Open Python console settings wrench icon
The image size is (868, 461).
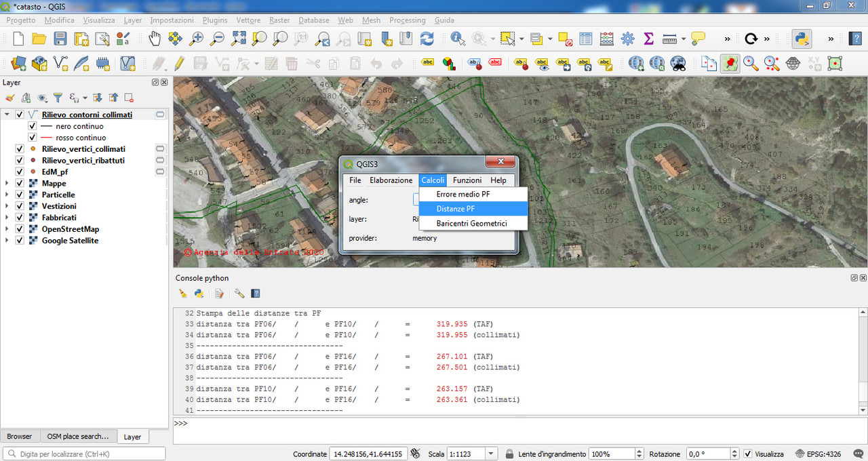click(239, 294)
